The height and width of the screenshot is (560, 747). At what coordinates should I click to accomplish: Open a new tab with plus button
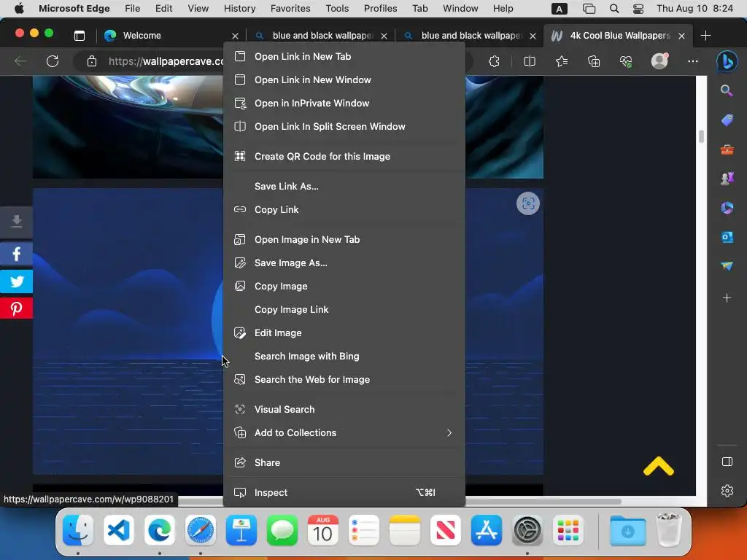coord(705,36)
